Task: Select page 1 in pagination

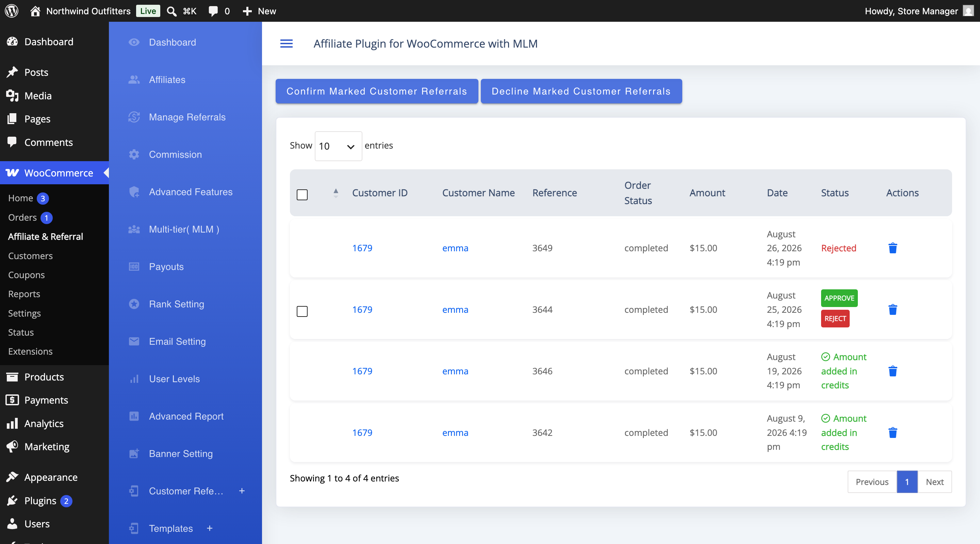Action: [907, 482]
